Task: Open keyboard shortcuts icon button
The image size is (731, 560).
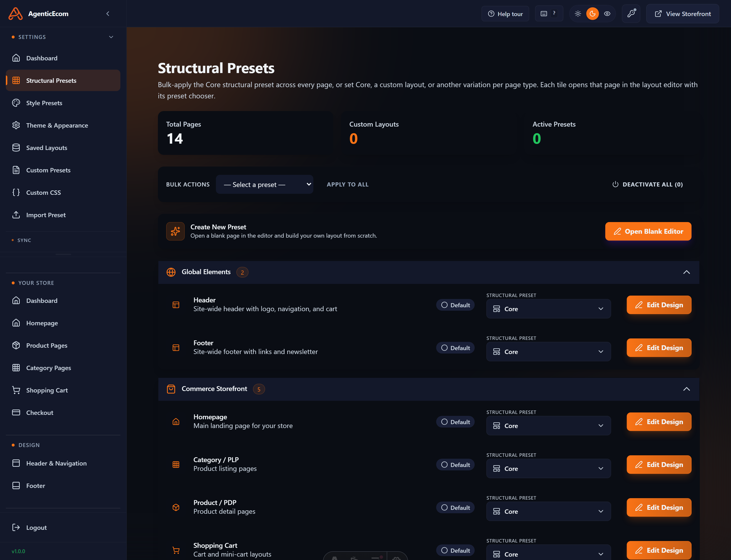Action: coord(549,14)
